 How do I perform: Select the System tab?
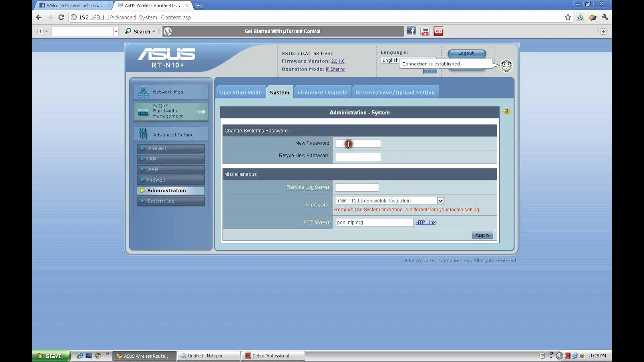279,92
